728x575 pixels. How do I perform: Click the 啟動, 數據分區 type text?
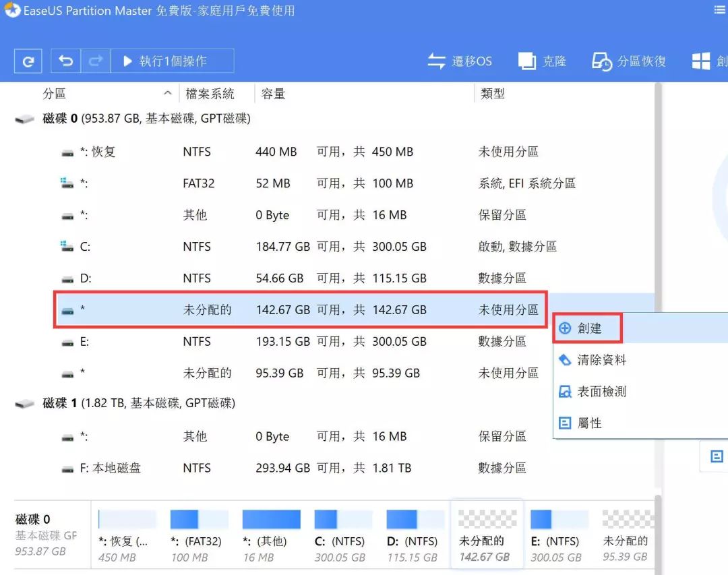[x=517, y=247]
